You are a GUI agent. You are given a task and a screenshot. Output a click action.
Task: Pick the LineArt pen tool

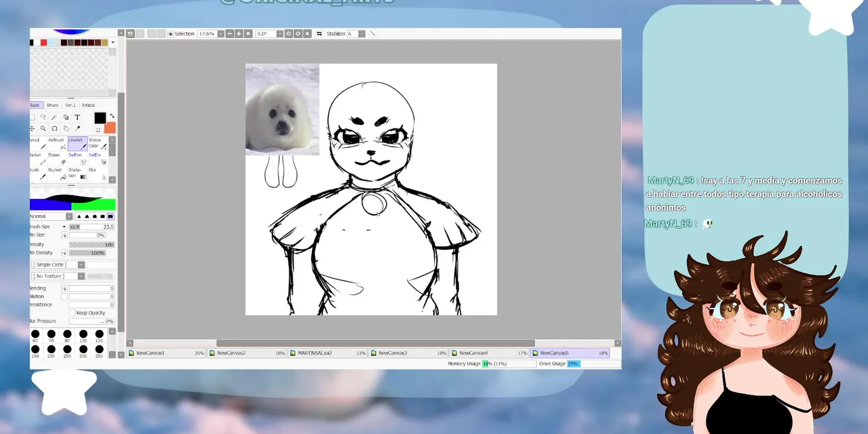(x=78, y=143)
